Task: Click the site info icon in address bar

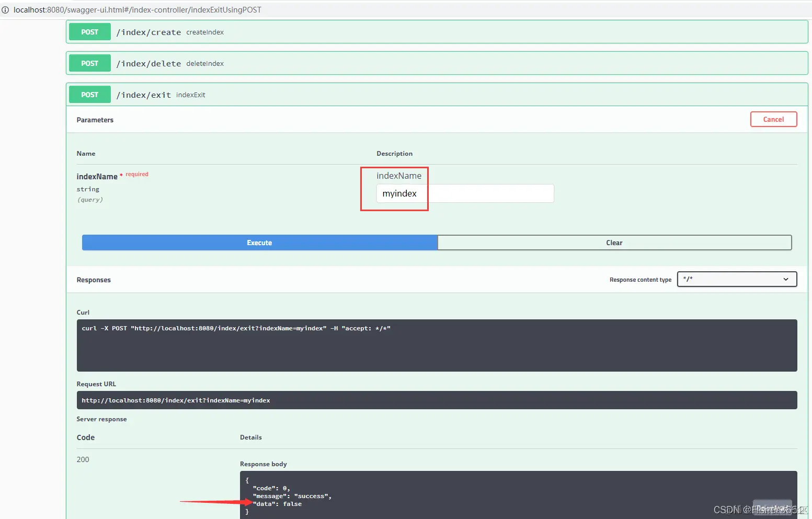Action: [x=5, y=10]
